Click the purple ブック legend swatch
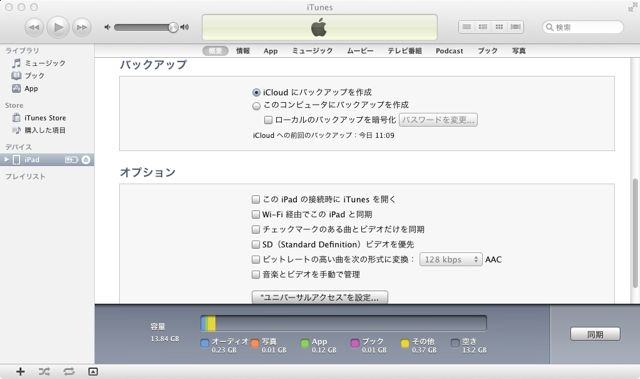This screenshot has width=640, height=379. click(355, 344)
